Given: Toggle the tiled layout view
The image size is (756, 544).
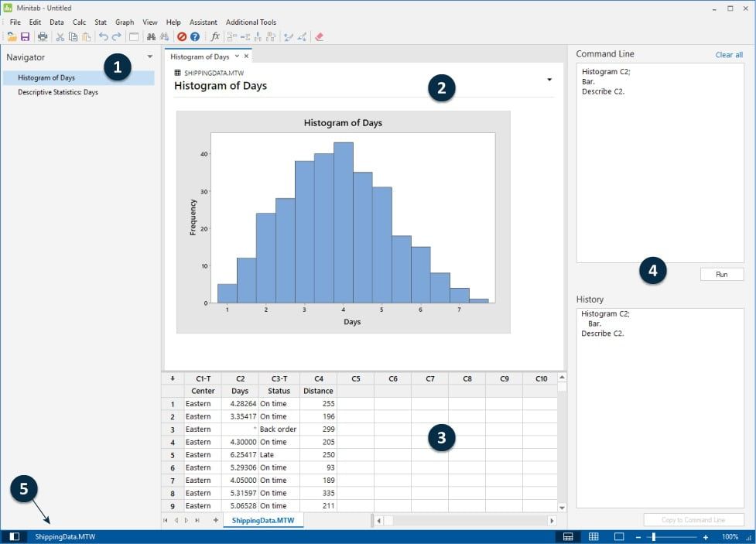Looking at the screenshot, I should [593, 535].
